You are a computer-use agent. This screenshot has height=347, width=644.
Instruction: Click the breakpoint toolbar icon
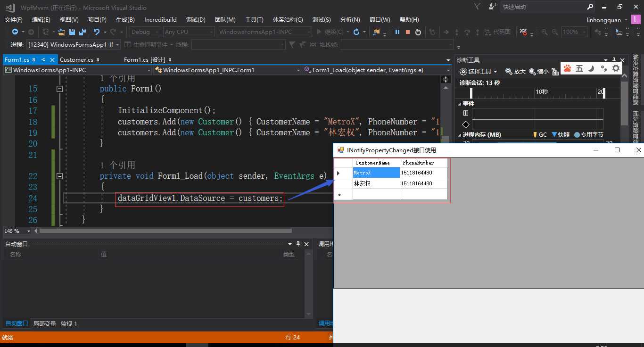coord(523,32)
